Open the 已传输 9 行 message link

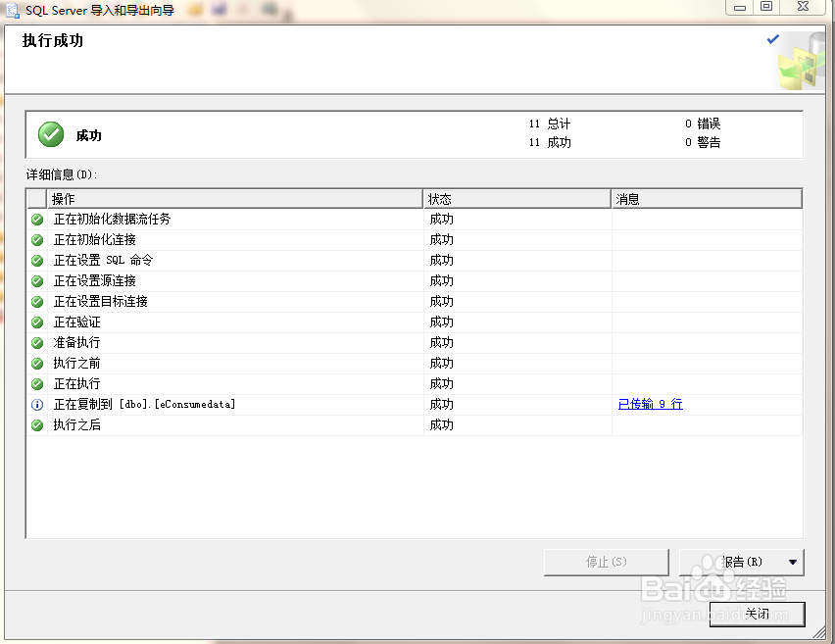click(650, 404)
